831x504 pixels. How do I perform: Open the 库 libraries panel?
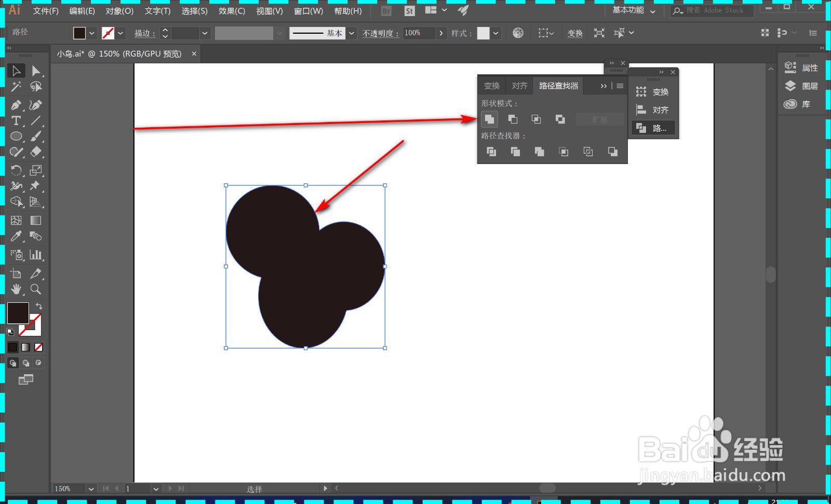click(798, 104)
